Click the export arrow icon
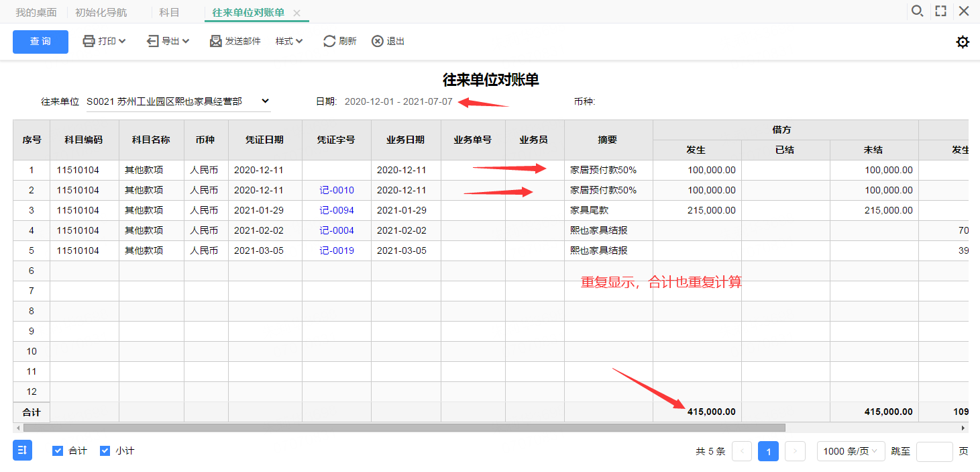The width and height of the screenshot is (980, 472). click(x=153, y=42)
